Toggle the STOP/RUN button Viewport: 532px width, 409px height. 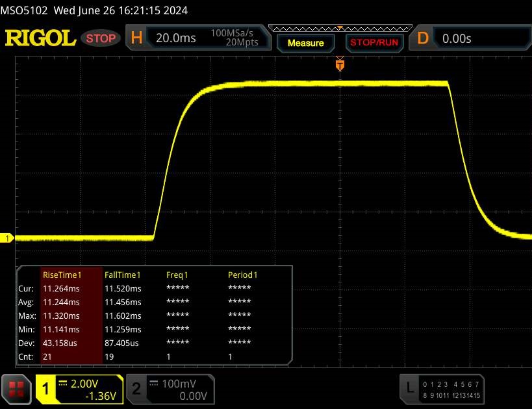tap(374, 43)
